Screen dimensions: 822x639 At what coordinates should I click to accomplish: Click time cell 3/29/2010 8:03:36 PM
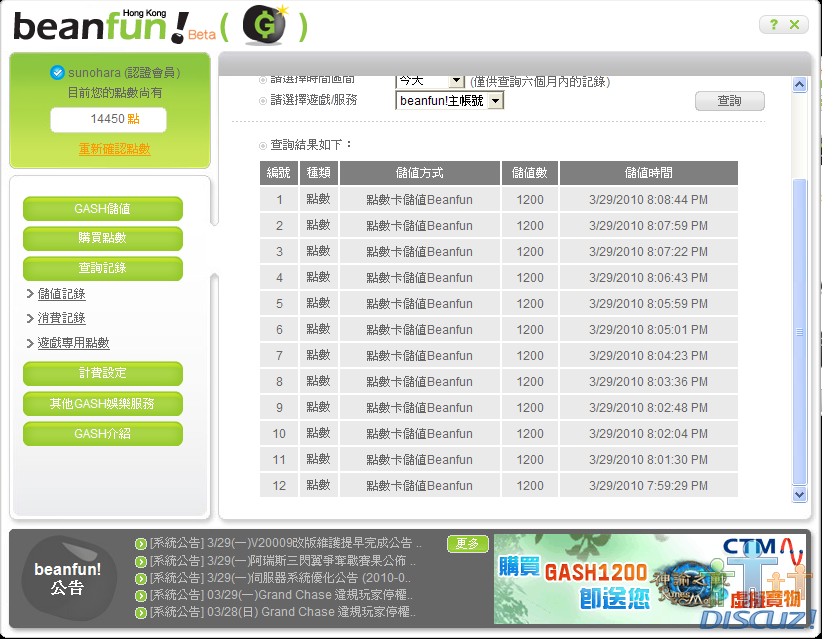(648, 382)
